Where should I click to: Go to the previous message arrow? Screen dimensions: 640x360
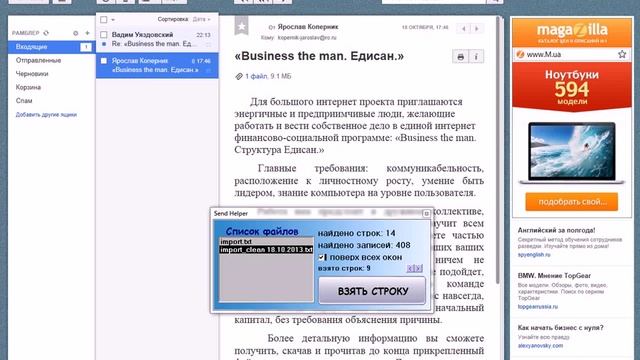point(463,29)
